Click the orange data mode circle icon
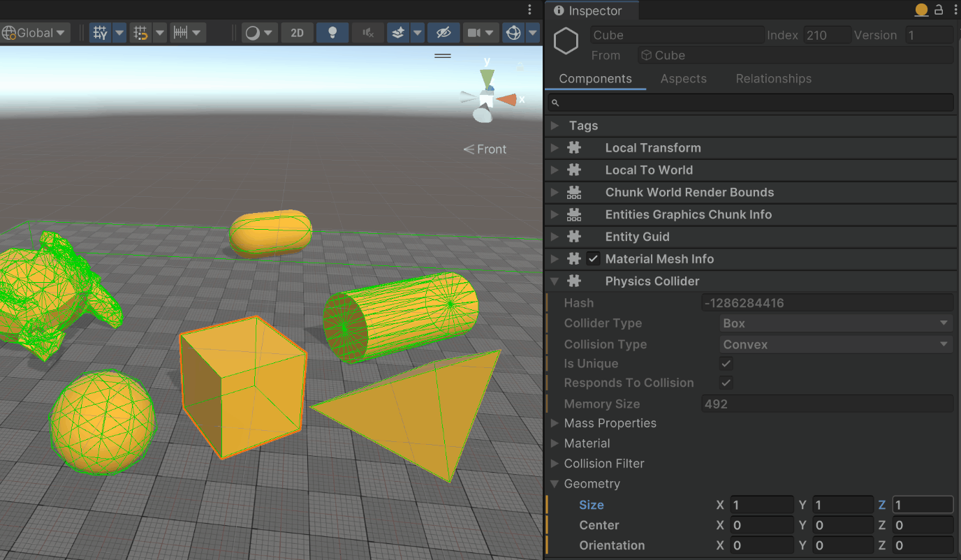The image size is (961, 560). 921,10
